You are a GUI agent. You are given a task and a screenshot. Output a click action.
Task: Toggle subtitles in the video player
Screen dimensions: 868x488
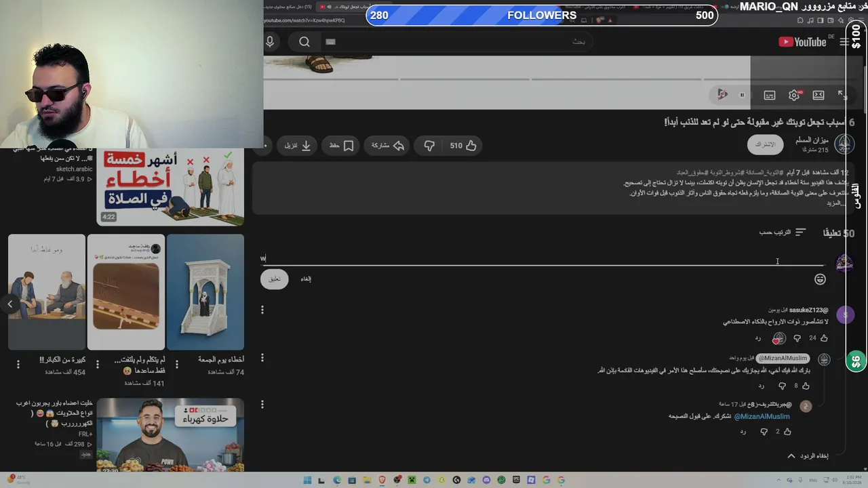click(770, 95)
